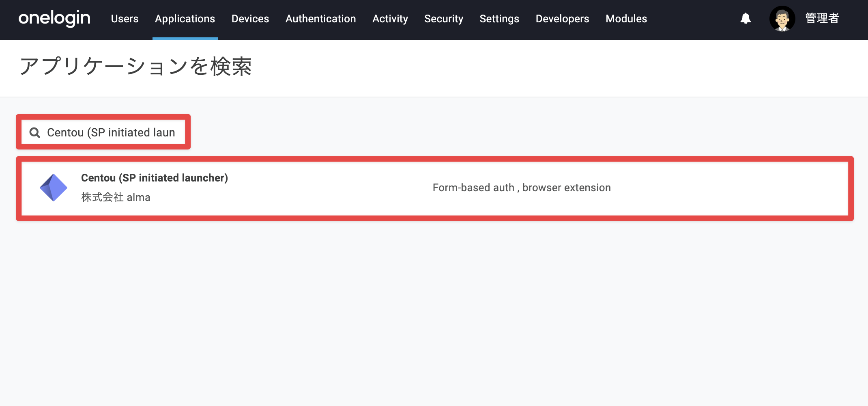Focus the application search field
This screenshot has width=868, height=406.
pos(103,132)
